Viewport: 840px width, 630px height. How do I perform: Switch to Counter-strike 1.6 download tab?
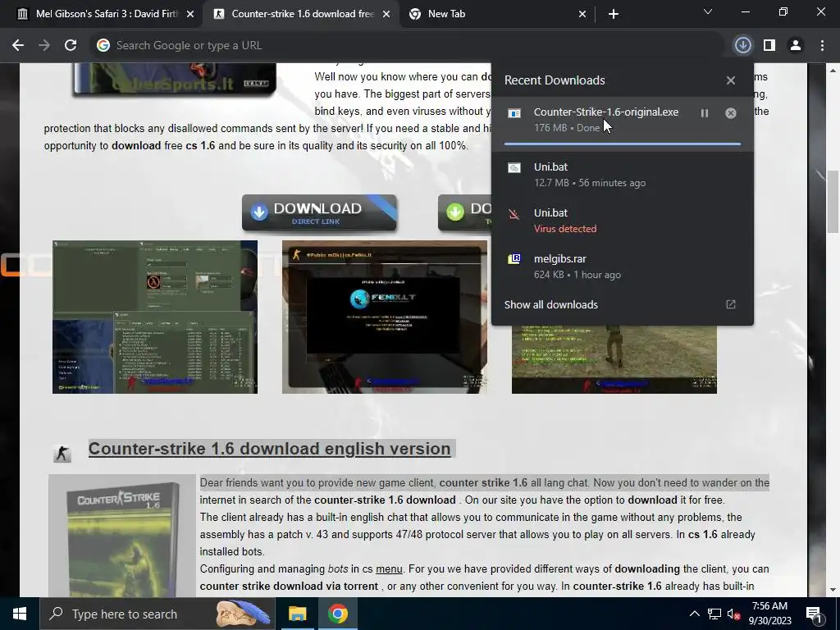click(x=300, y=14)
